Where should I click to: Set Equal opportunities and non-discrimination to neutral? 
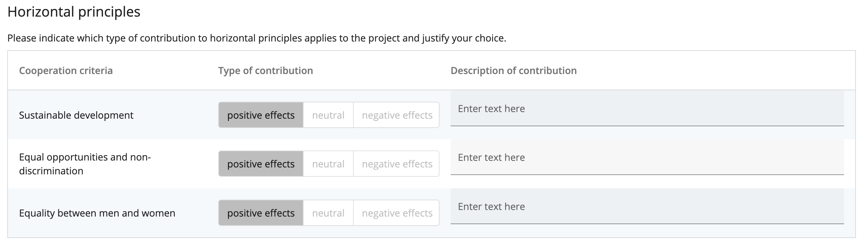pyautogui.click(x=328, y=164)
